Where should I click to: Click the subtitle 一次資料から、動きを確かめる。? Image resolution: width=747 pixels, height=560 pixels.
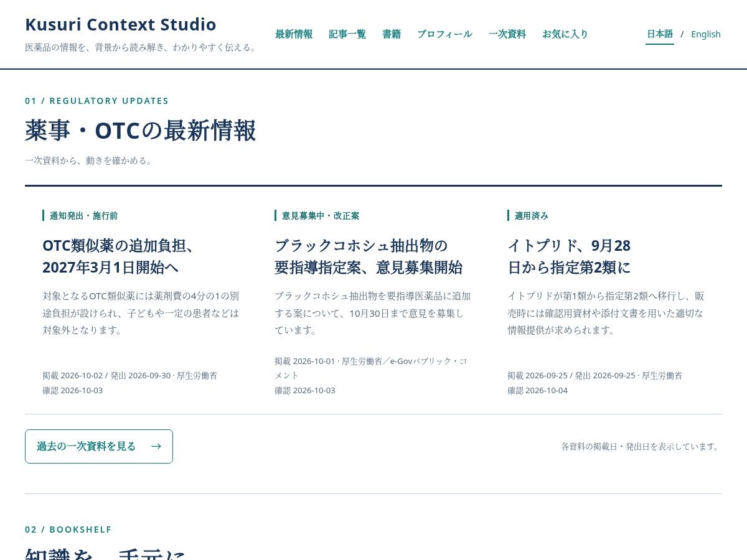point(90,161)
